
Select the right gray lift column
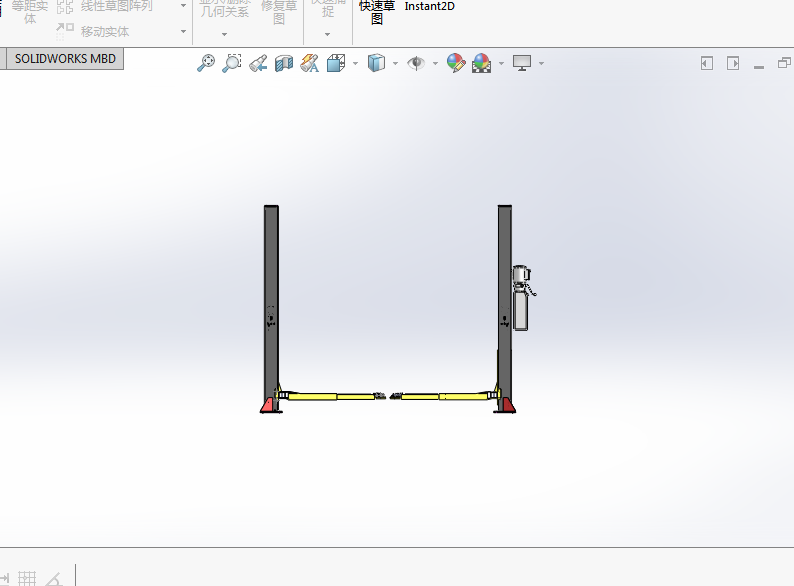tap(505, 302)
